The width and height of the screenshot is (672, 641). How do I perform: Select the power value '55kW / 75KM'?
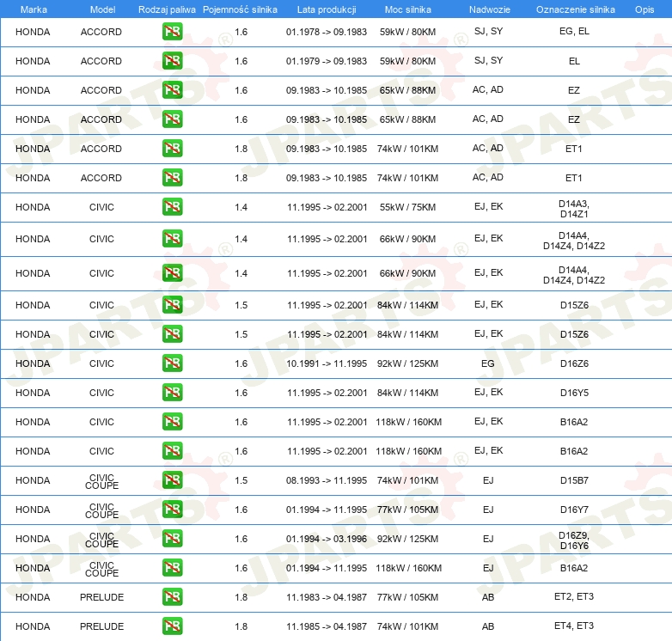coord(407,207)
